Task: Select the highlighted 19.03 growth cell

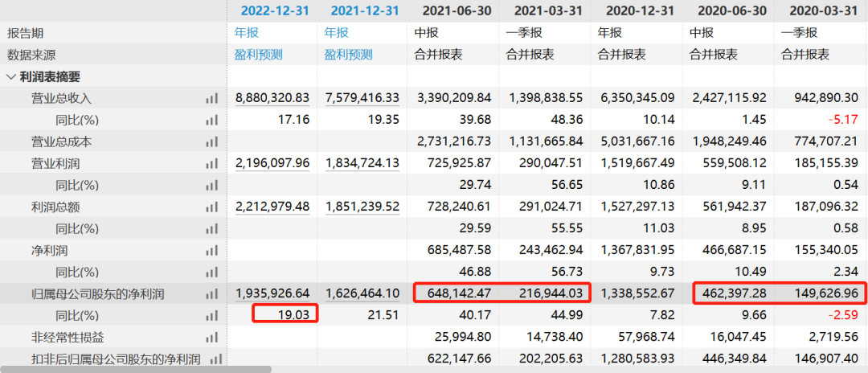Action: pos(285,314)
